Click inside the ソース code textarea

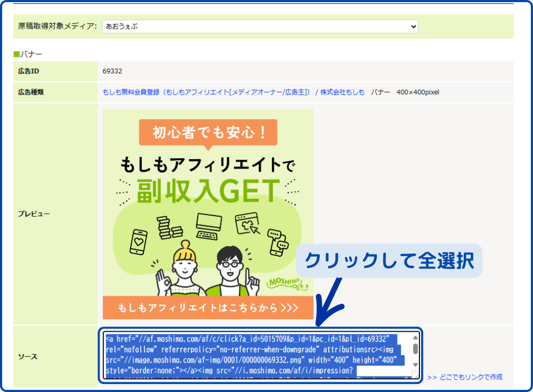(x=256, y=355)
